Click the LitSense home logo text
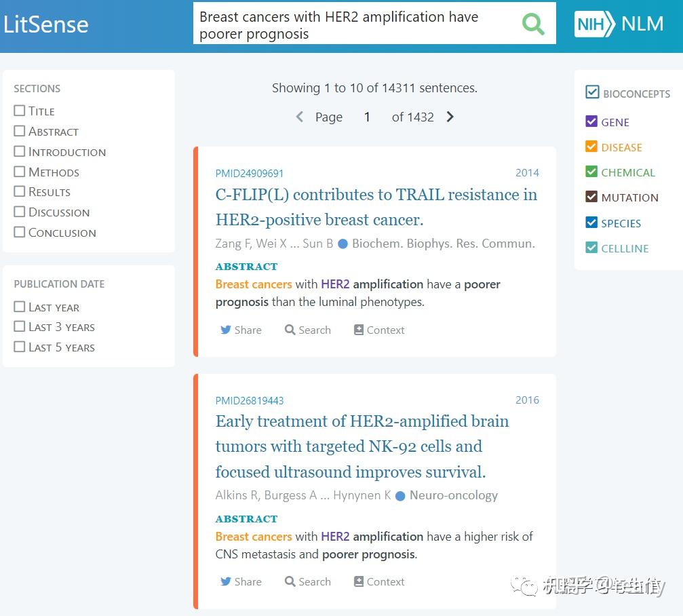 point(46,24)
